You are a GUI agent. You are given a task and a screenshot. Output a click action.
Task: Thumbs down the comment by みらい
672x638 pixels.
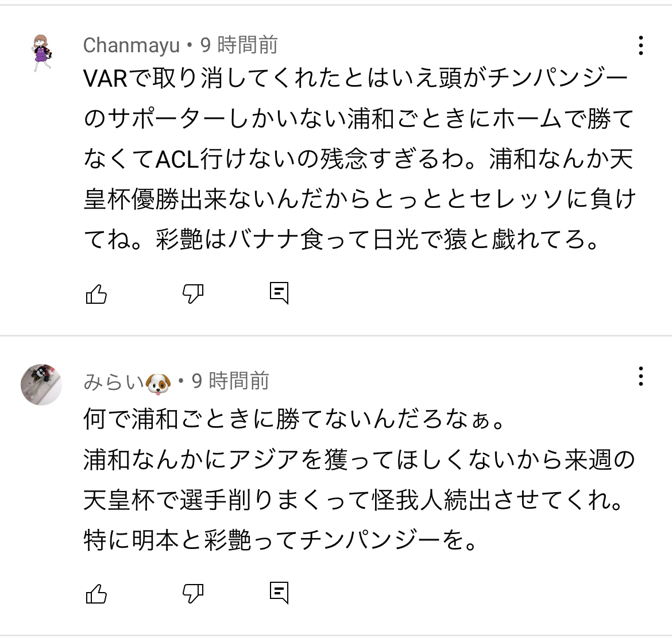pos(192,593)
